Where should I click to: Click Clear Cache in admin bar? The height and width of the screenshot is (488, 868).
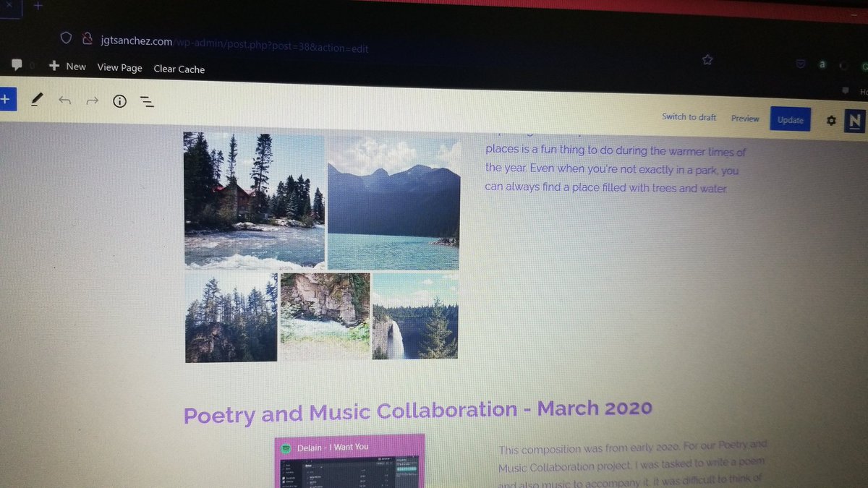pyautogui.click(x=179, y=69)
